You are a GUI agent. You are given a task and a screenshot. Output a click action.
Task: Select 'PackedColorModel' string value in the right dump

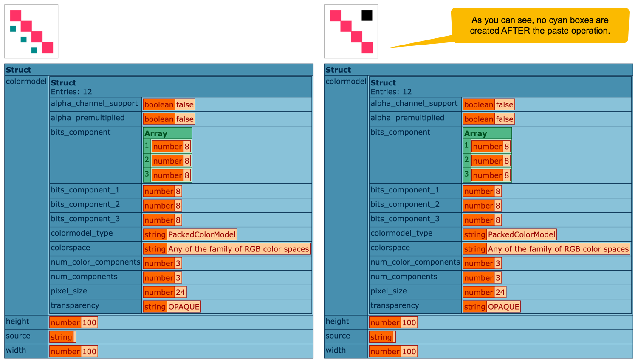pyautogui.click(x=521, y=234)
